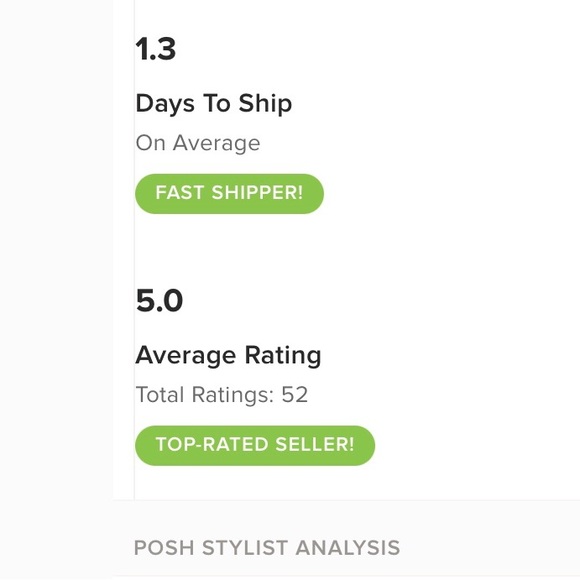Select the 1.3 days statistic number
This screenshot has height=580, width=580.
click(x=155, y=49)
